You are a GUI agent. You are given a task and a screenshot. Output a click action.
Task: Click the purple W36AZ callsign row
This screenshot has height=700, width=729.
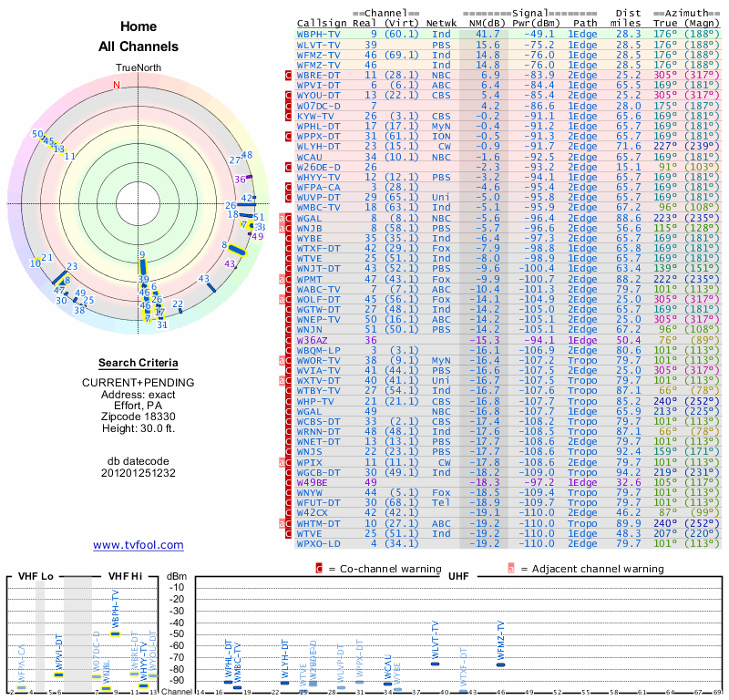(x=318, y=339)
